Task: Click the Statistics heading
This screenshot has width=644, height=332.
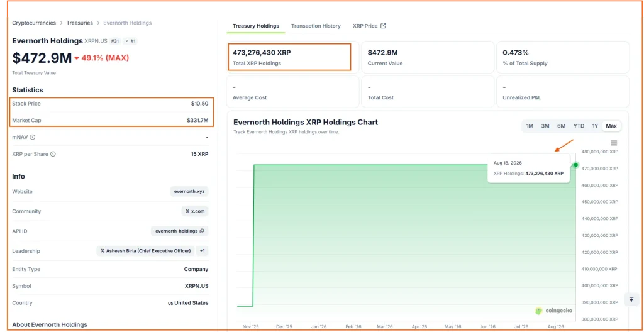Action: (x=28, y=90)
